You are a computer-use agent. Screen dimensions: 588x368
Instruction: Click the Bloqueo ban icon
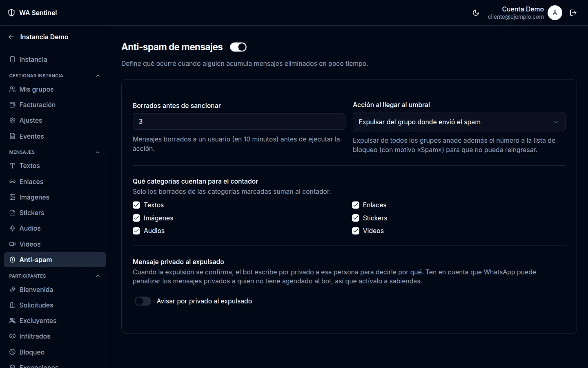tap(12, 352)
